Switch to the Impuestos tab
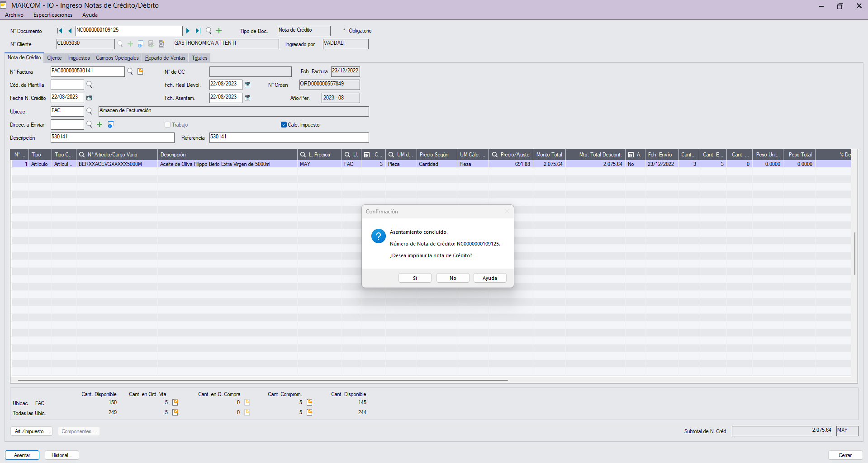 pos(79,58)
